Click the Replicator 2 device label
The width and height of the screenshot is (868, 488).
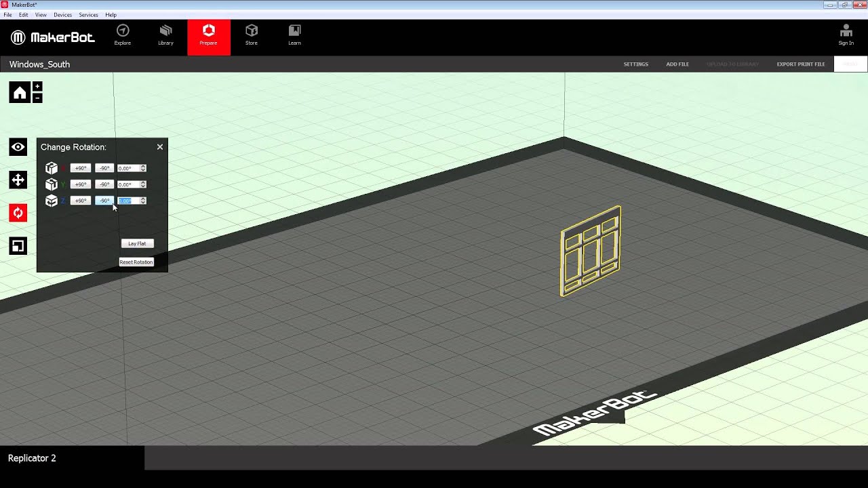[32, 458]
